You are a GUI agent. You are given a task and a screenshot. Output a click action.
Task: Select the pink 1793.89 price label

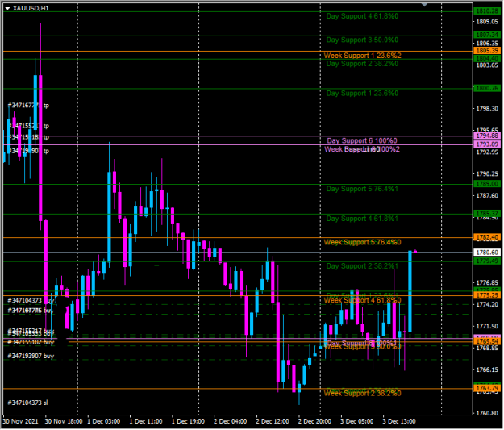[x=487, y=144]
